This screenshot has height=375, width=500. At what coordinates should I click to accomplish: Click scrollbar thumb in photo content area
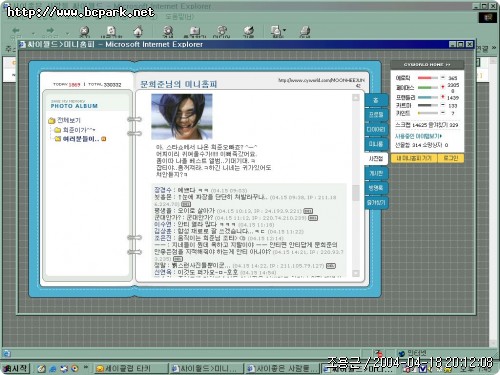356,193
